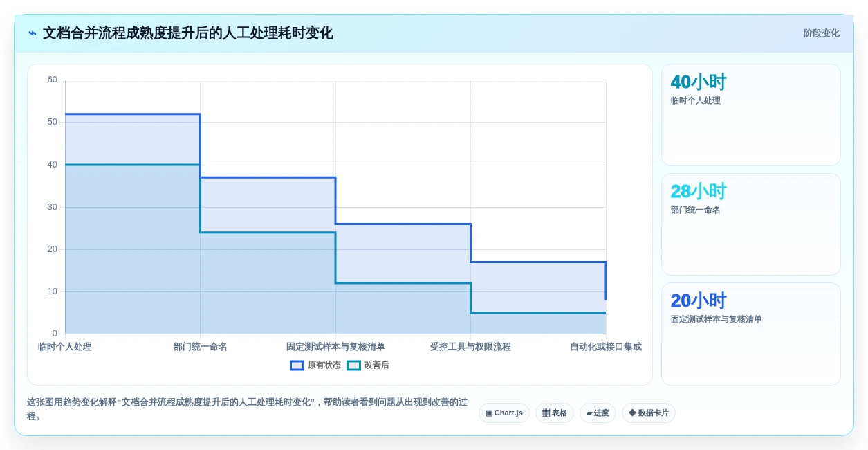Click the 改善后 step segment at 24

268,232
